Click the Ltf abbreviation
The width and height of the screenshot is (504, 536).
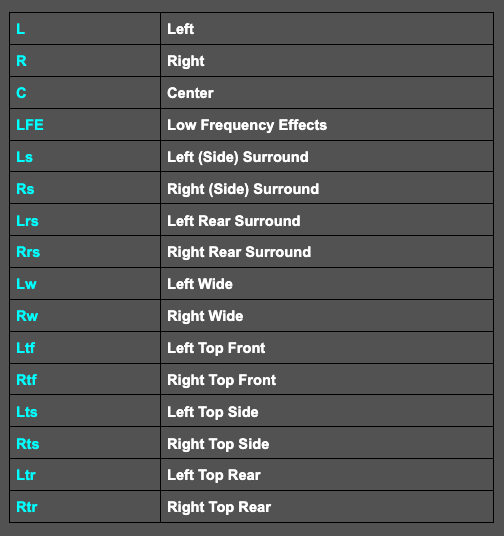pos(26,348)
